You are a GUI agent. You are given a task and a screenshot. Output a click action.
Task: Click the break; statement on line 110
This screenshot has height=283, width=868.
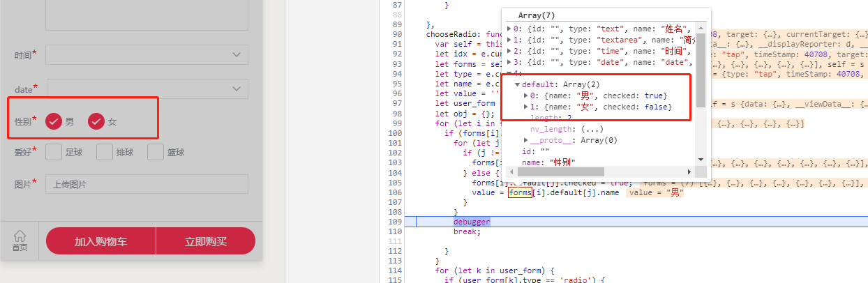tap(467, 231)
